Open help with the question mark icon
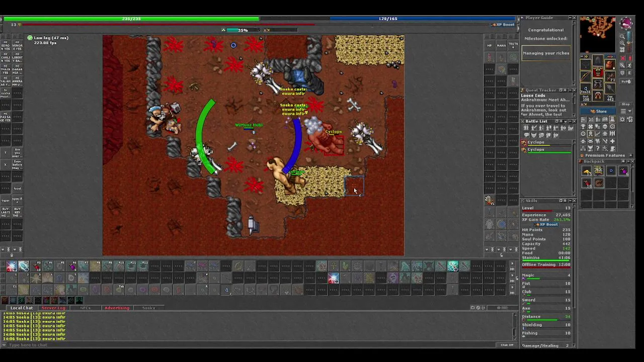 click(x=598, y=148)
